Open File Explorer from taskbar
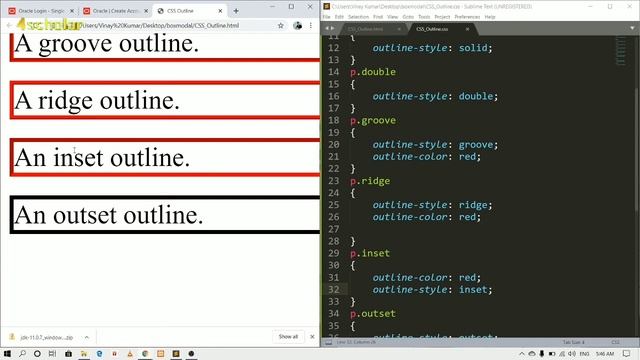This screenshot has height=360, width=640. click(84, 353)
